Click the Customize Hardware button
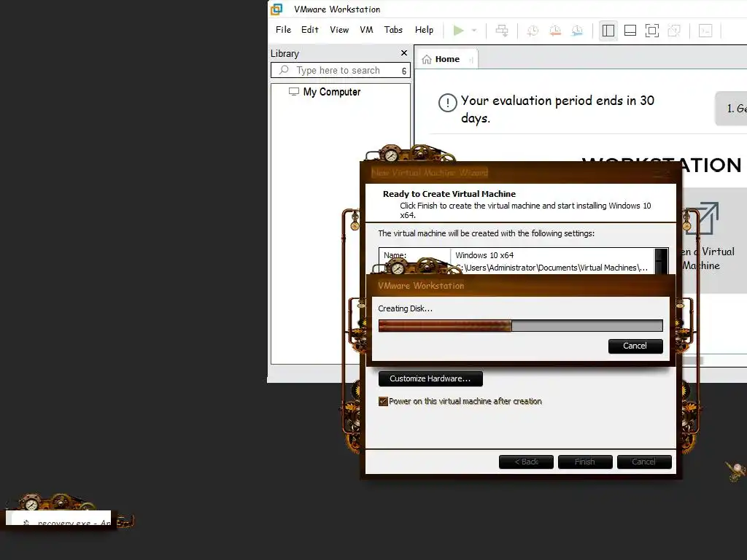The width and height of the screenshot is (747, 560). click(x=430, y=378)
